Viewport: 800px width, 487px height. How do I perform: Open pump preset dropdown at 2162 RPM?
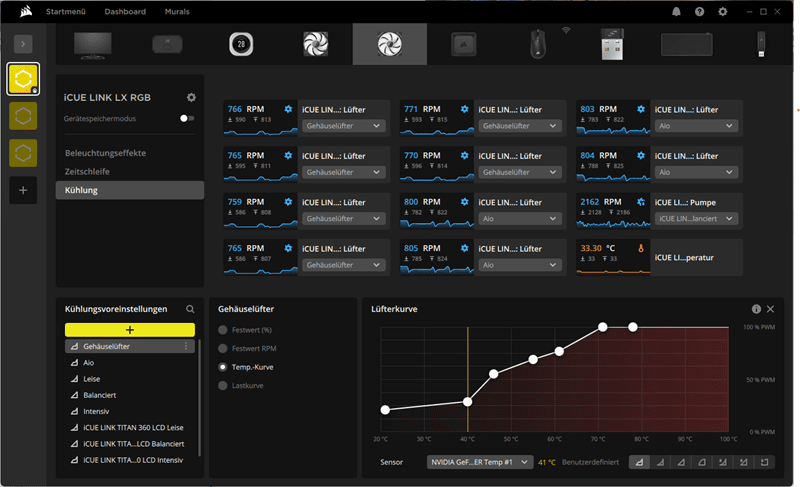pos(696,219)
